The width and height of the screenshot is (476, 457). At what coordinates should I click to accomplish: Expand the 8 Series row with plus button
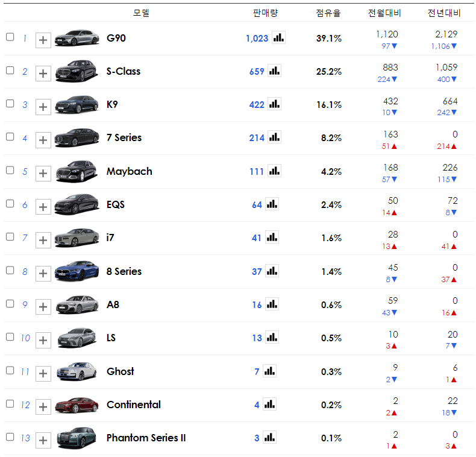[43, 274]
